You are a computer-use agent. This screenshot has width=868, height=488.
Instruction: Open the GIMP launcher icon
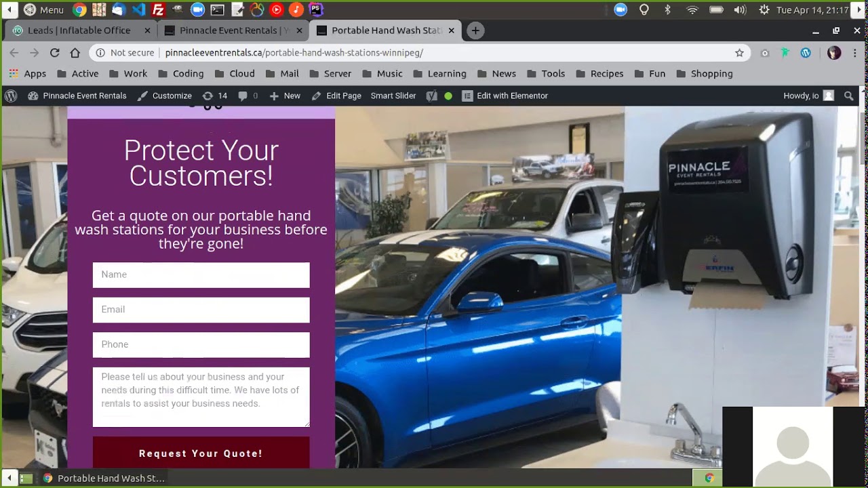click(178, 9)
